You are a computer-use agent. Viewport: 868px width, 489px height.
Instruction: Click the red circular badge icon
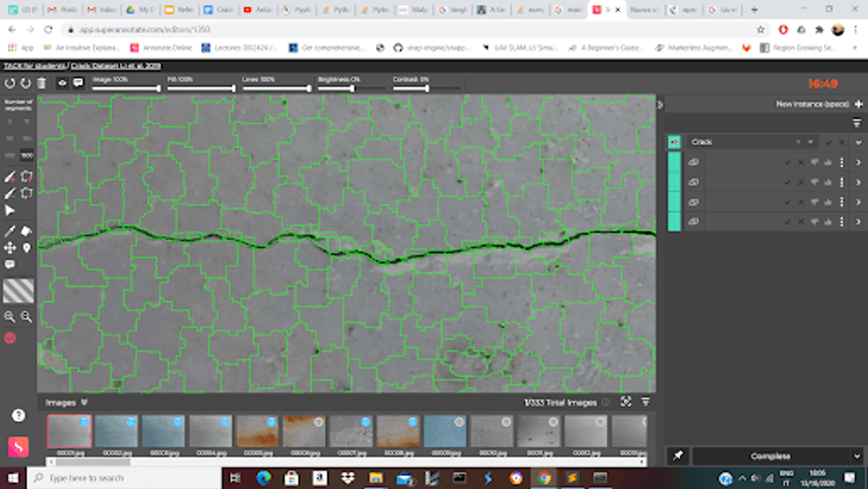(10, 338)
